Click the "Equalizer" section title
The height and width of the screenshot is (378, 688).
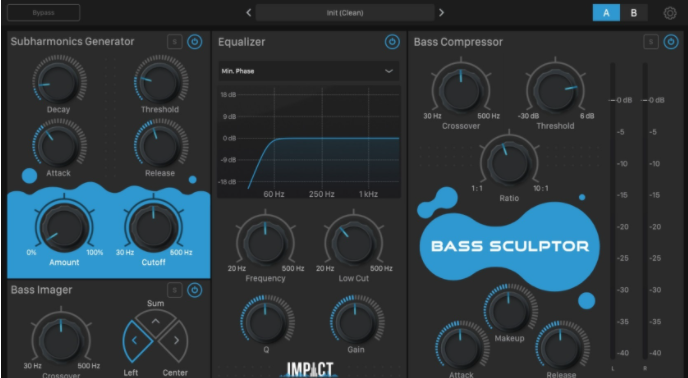(x=242, y=42)
